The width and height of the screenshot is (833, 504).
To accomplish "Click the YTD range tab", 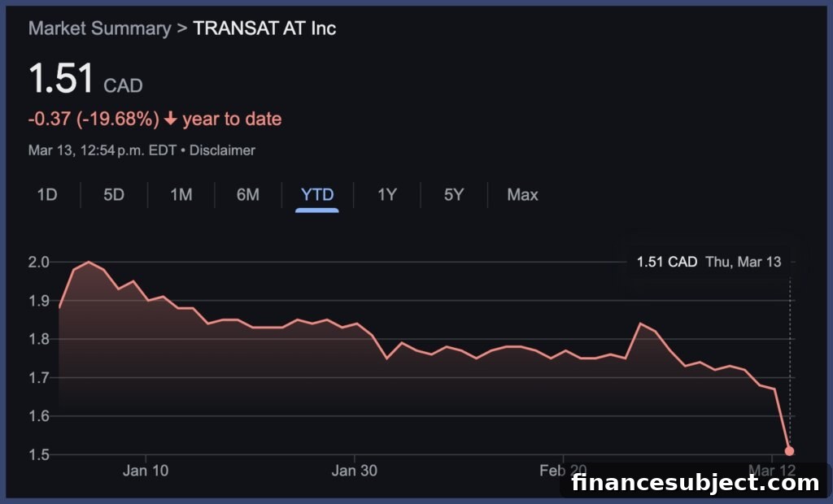I will 317,195.
